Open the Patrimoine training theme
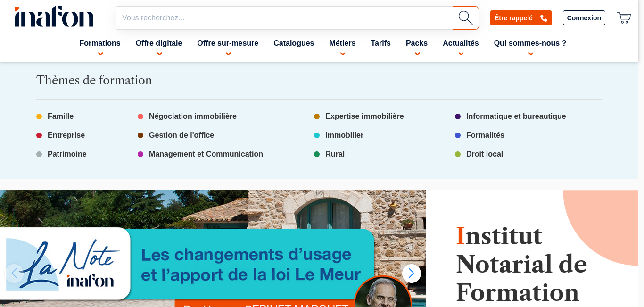 (67, 154)
